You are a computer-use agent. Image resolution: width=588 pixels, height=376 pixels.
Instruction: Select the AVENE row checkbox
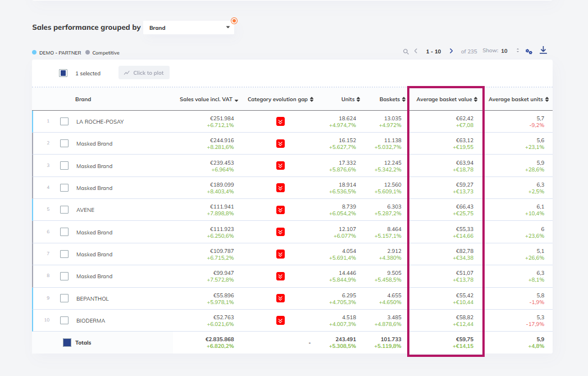(65, 210)
